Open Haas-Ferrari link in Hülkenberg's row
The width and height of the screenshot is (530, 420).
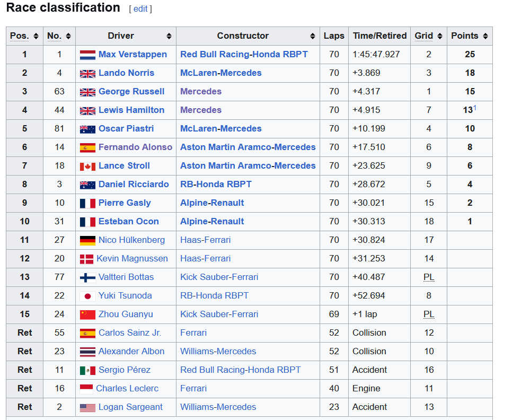[x=205, y=240]
